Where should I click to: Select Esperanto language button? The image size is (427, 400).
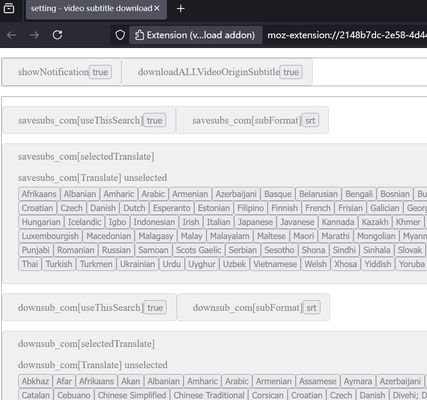tap(172, 208)
